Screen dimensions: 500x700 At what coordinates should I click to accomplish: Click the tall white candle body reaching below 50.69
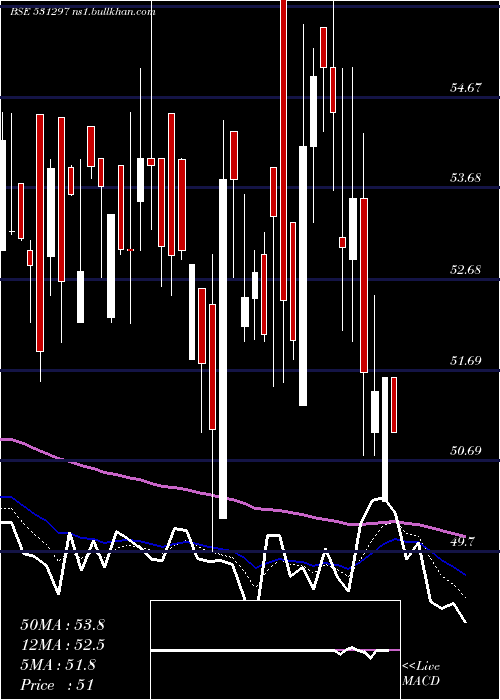pos(223,349)
